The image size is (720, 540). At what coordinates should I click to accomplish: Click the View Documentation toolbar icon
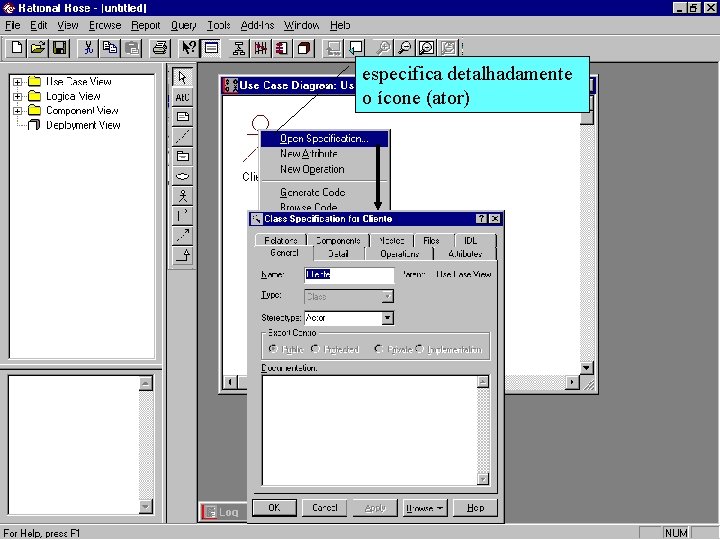[x=211, y=48]
